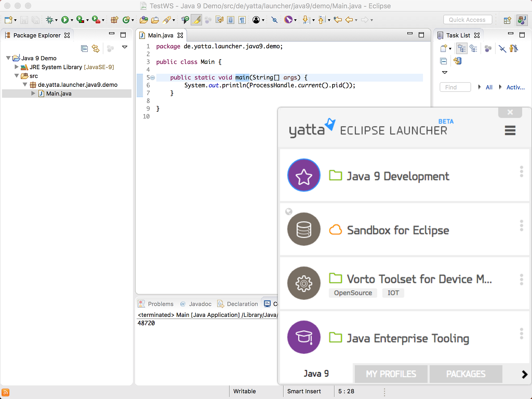Click the Find field in Task List
This screenshot has width=532, height=399.
point(455,87)
